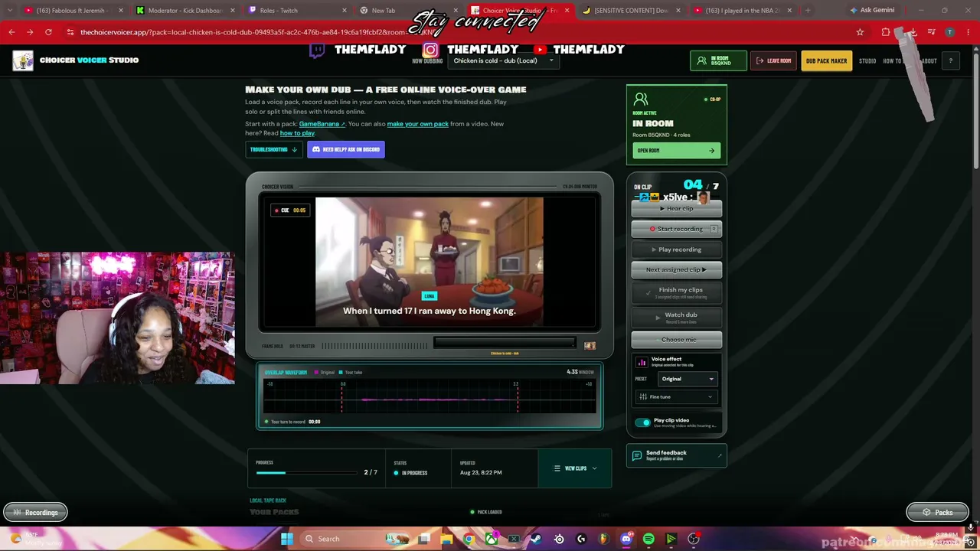Click the In Room B5QKND status button
980x551 pixels.
[718, 60]
